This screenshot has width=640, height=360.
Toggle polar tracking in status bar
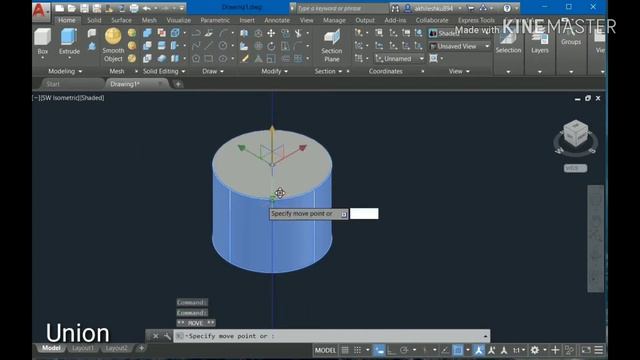404,350
